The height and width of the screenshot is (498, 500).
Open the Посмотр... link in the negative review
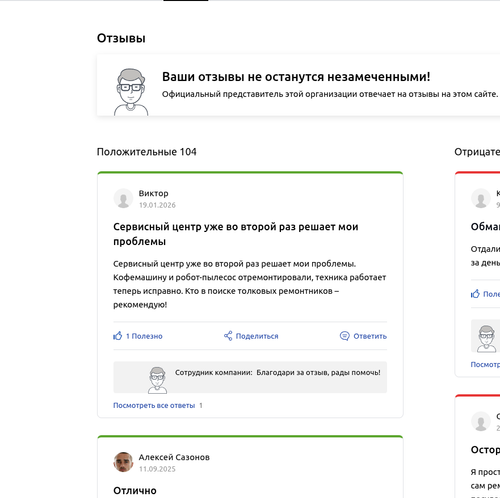485,364
